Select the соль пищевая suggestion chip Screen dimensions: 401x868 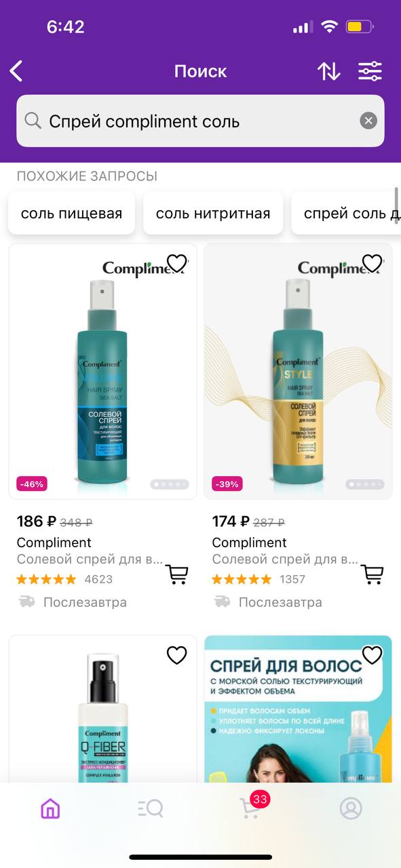point(71,214)
